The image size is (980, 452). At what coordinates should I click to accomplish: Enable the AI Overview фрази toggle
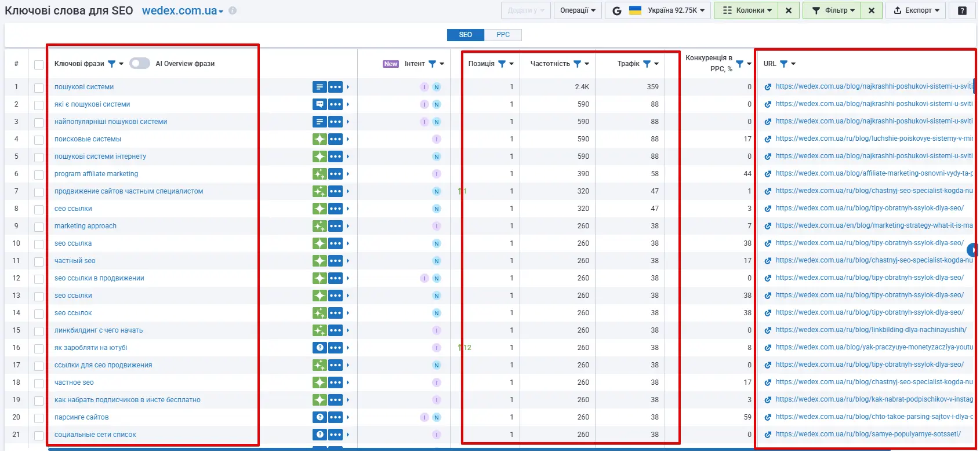click(140, 64)
